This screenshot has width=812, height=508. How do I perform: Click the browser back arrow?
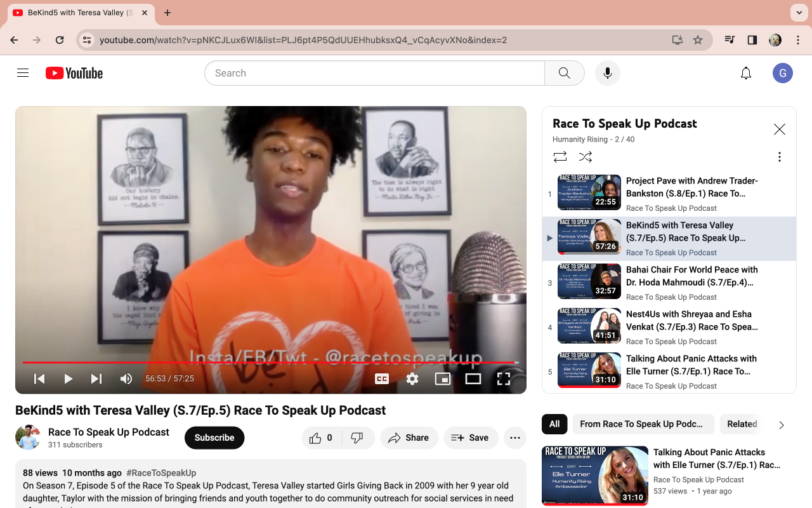tap(14, 40)
